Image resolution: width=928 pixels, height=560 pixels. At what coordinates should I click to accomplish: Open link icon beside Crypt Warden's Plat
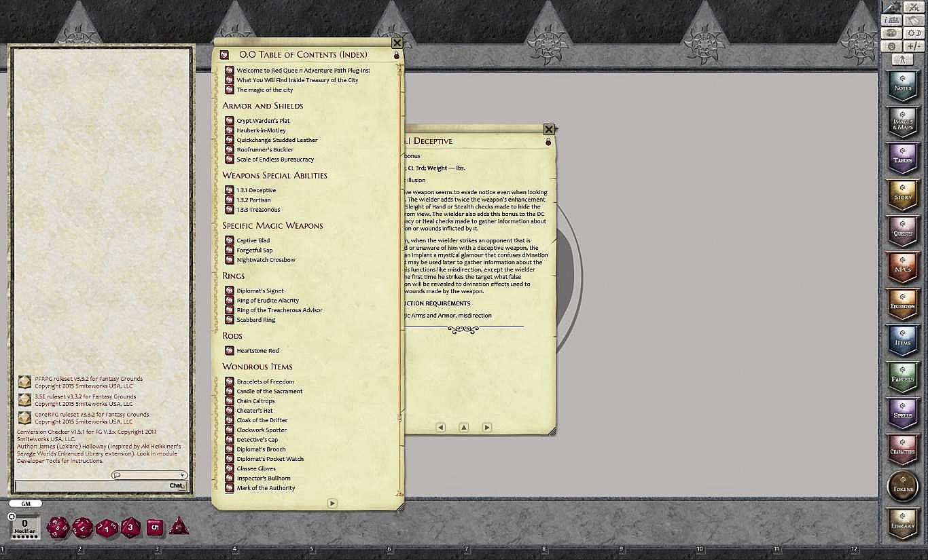tap(230, 121)
